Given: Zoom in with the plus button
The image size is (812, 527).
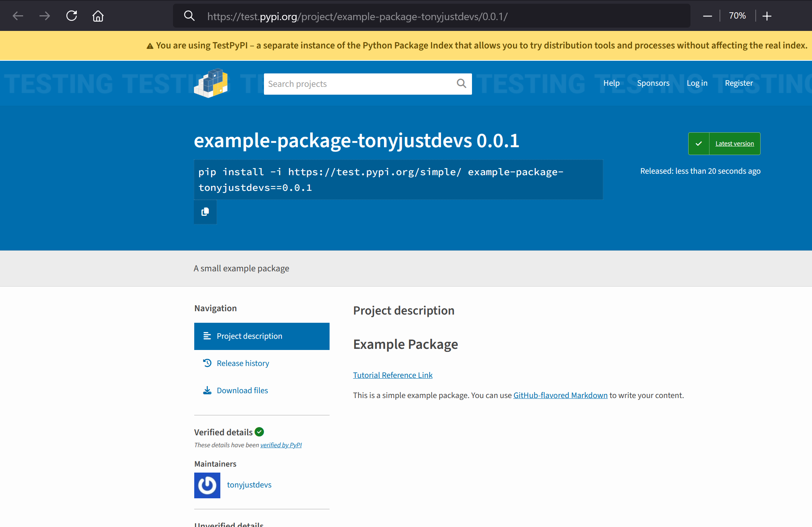Looking at the screenshot, I should [x=767, y=16].
